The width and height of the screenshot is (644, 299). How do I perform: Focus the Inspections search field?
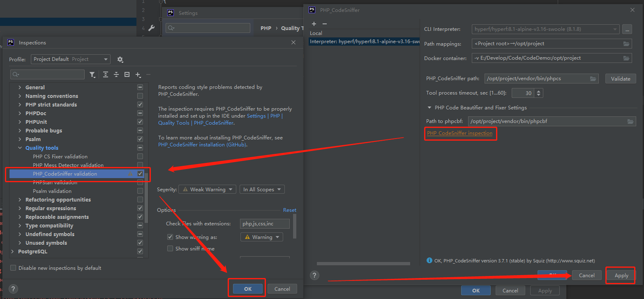(47, 74)
